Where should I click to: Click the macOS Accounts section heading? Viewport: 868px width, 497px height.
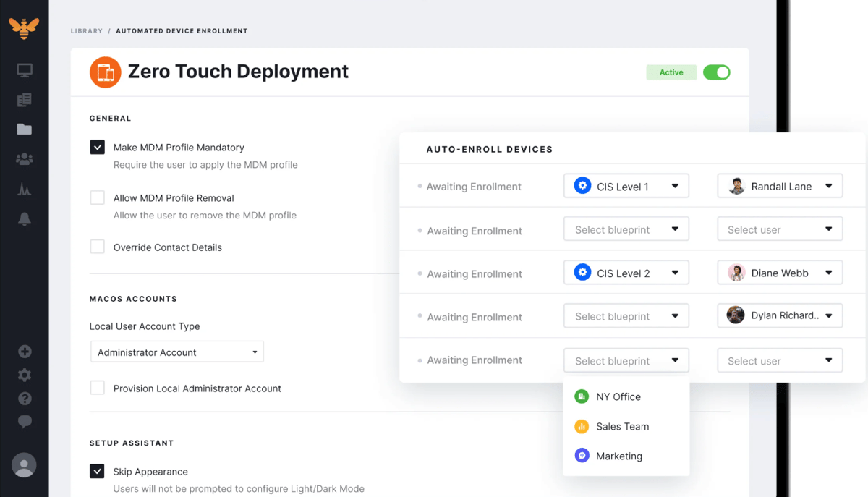[x=133, y=298]
